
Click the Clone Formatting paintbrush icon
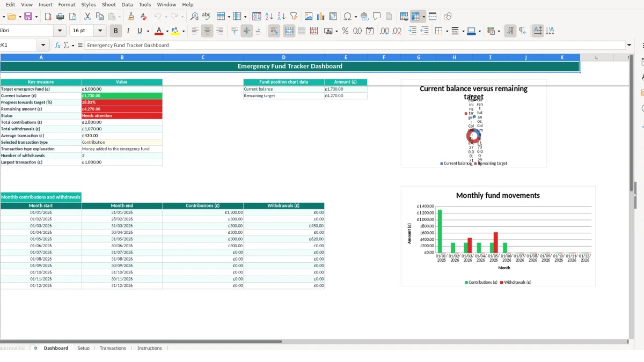[x=131, y=17]
